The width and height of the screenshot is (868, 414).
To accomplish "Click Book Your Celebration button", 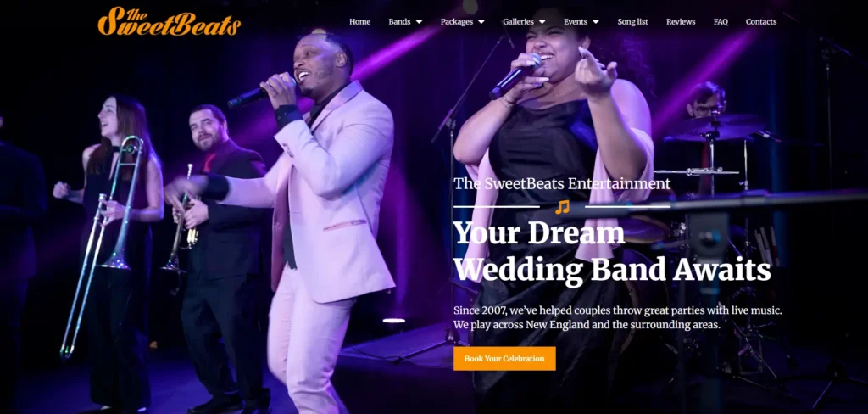I will coord(504,359).
